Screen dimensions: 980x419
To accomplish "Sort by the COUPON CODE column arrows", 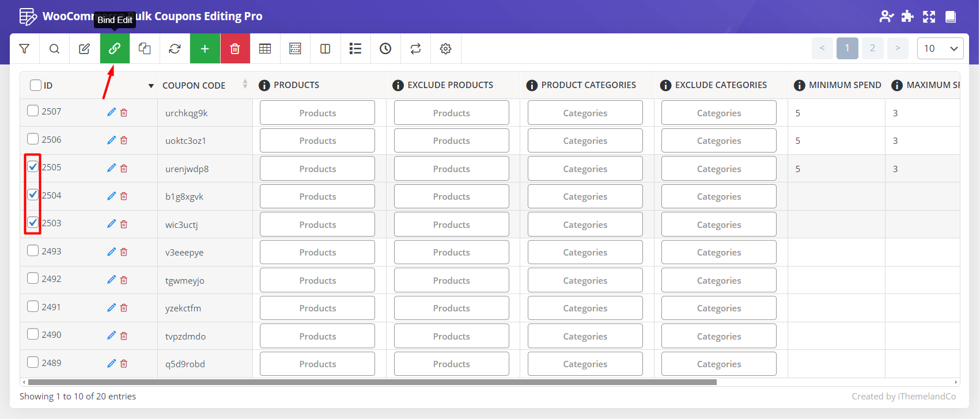I will [245, 85].
